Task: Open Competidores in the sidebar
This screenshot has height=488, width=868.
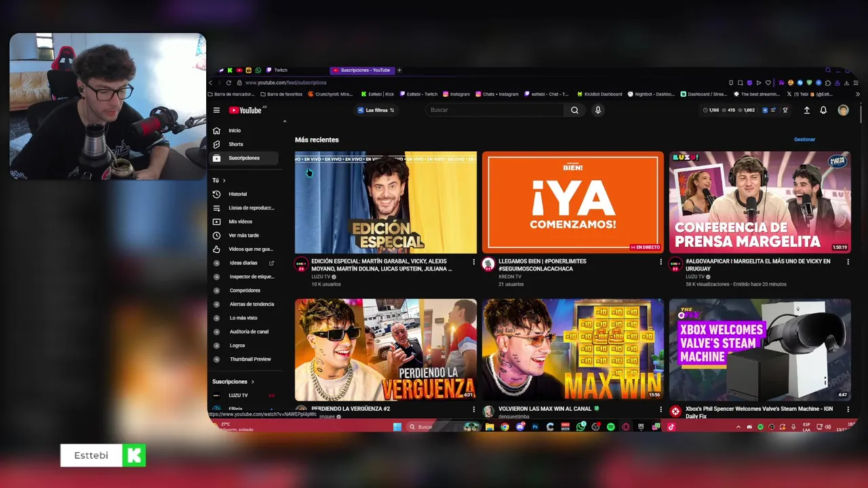Action: click(244, 290)
